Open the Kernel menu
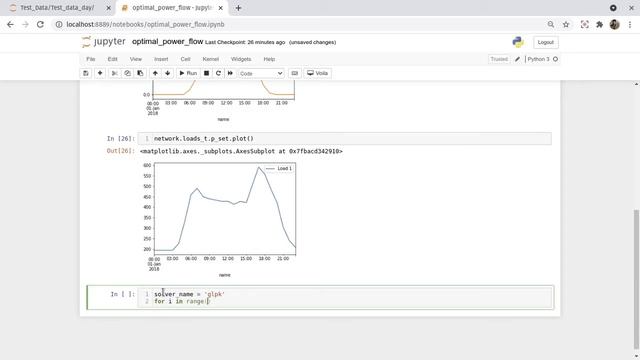Viewport: 640px width, 360px height. click(211, 59)
